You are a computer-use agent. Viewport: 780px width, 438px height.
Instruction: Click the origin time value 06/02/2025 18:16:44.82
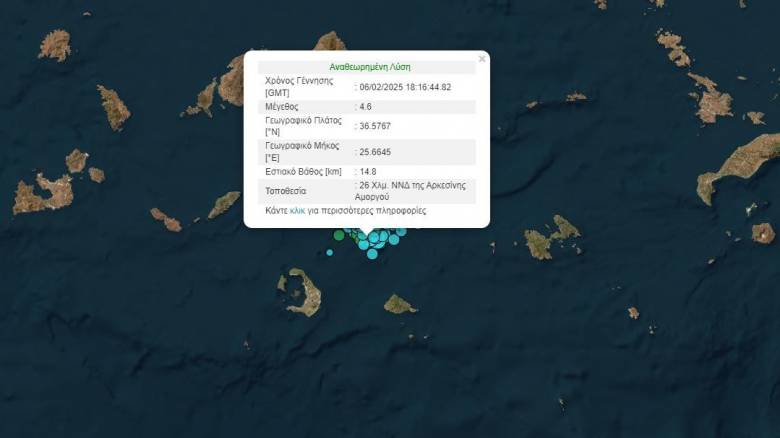point(405,87)
